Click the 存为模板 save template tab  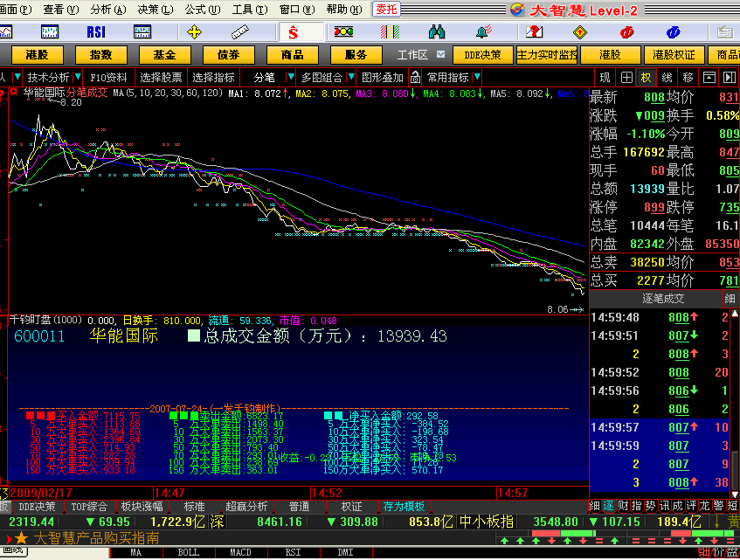tap(404, 506)
